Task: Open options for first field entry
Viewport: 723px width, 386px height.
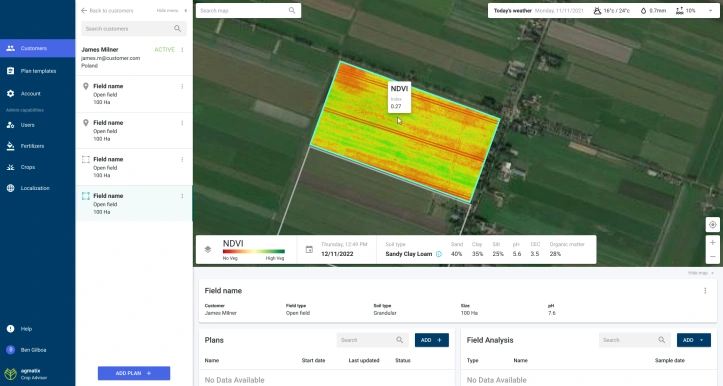Action: [x=183, y=86]
